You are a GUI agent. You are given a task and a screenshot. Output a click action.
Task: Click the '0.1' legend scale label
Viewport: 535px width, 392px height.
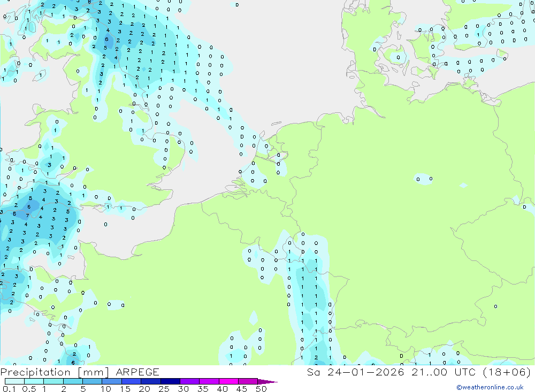click(9, 389)
